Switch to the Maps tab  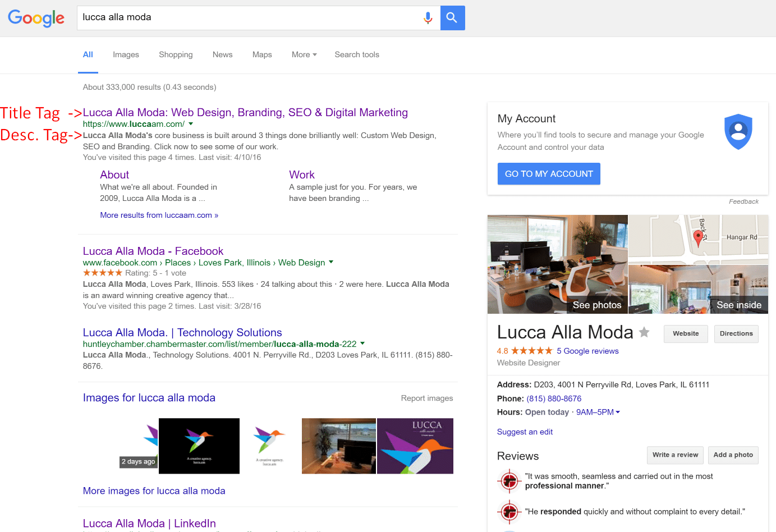pyautogui.click(x=262, y=55)
